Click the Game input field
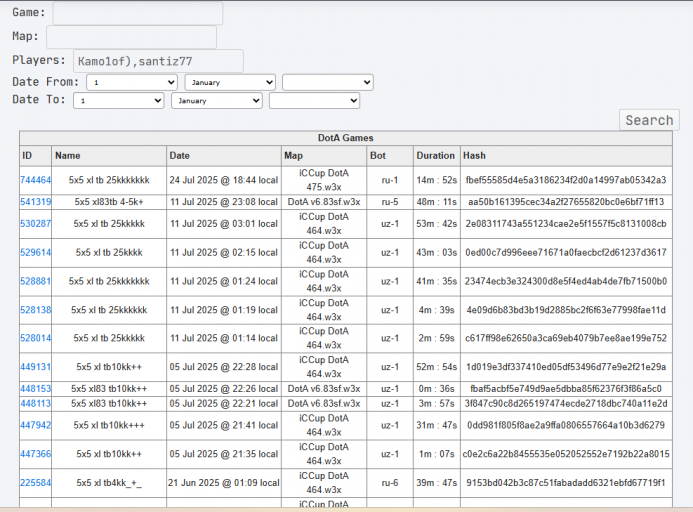Screen dimensions: 693x512 [x=138, y=13]
